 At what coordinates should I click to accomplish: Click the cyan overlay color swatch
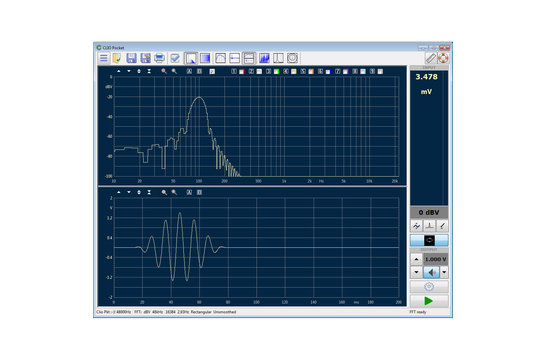pos(363,71)
